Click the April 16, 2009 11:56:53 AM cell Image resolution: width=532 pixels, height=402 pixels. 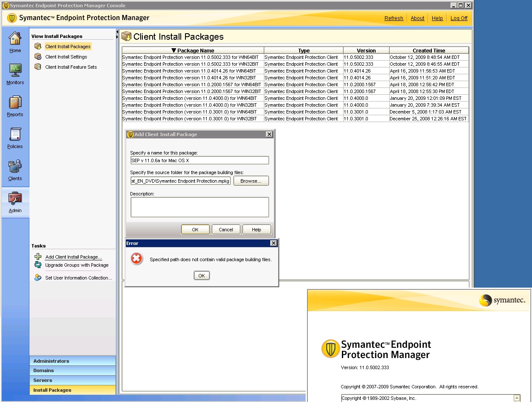[429, 71]
